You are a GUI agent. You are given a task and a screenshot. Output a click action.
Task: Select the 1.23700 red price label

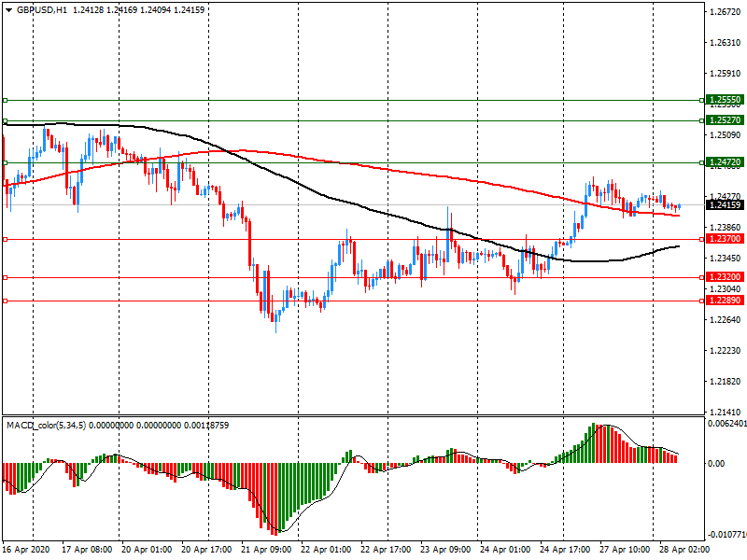coord(725,239)
